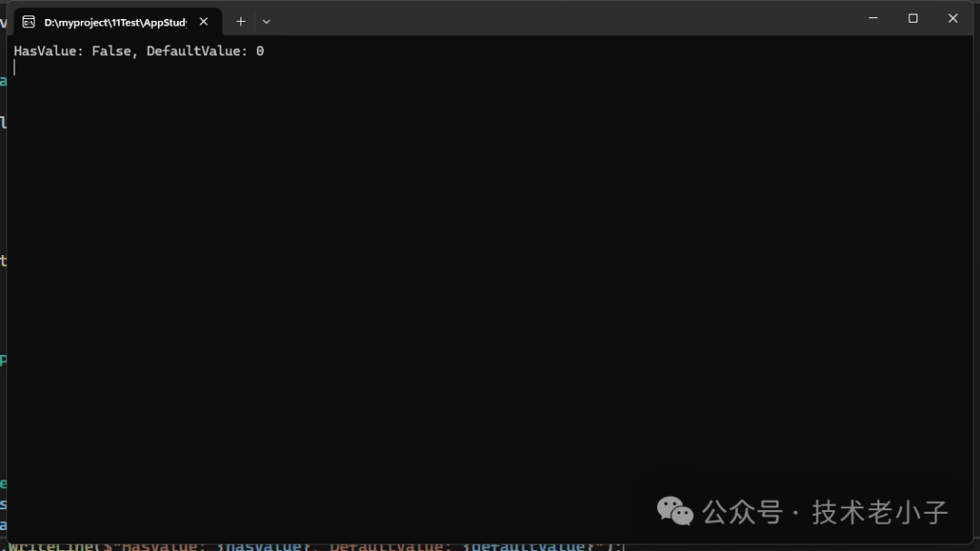Screen dimensions: 980x551
Task: Expand the new tab profile dropdown
Action: pos(266,21)
